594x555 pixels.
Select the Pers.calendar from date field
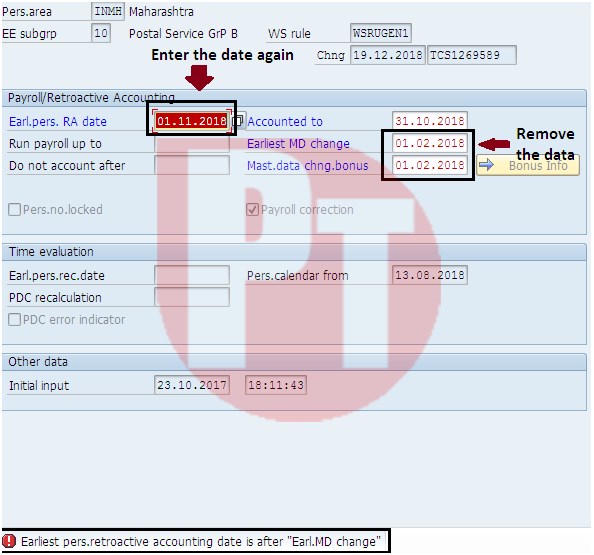tap(430, 275)
